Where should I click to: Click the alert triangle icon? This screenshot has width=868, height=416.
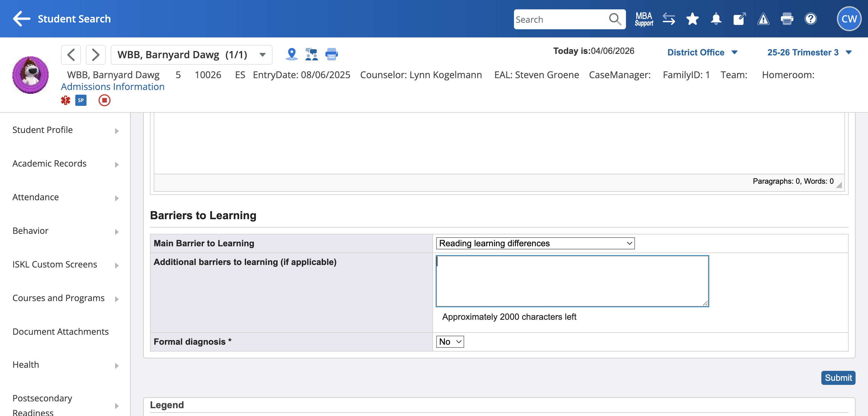pyautogui.click(x=763, y=19)
